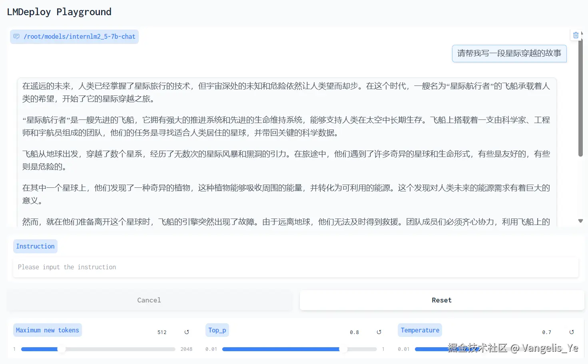Click the user message about 星际穿越的故事
Viewport: 588px width, 364px height.
click(x=509, y=53)
